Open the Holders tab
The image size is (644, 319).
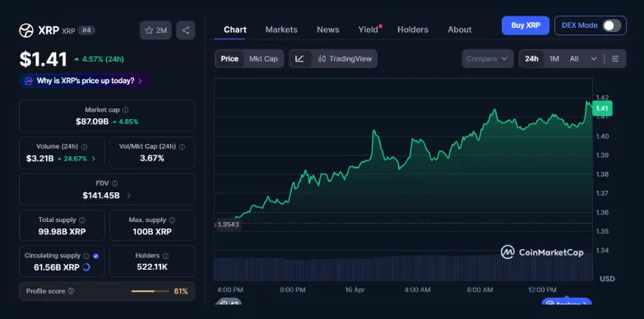413,30
